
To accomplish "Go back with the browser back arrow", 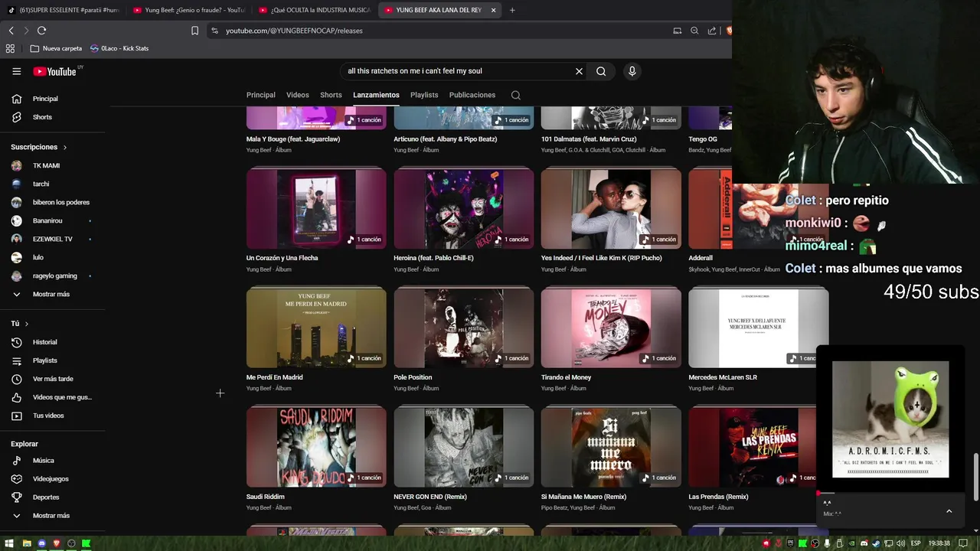I will 11,31.
